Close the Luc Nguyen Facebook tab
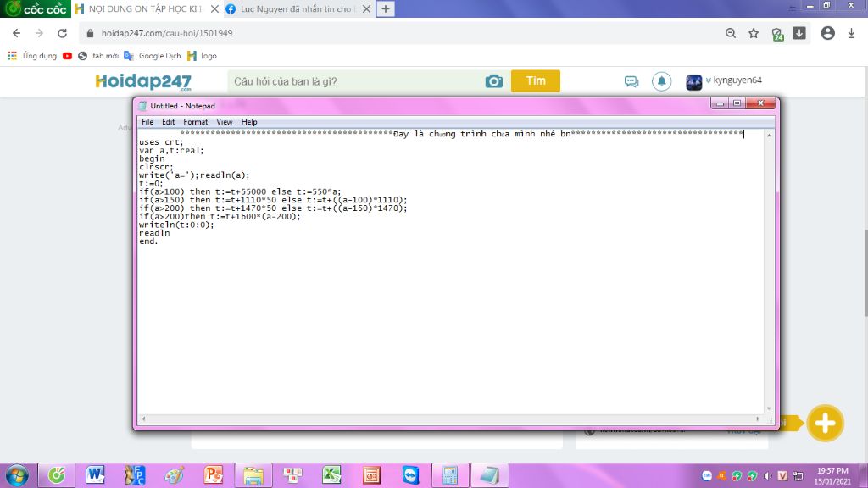Image resolution: width=868 pixels, height=488 pixels. pos(366,8)
